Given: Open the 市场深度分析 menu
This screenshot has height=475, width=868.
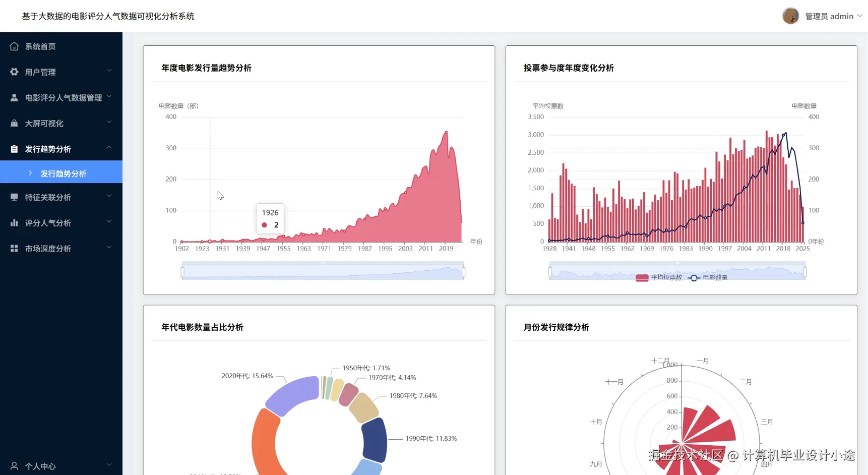Looking at the screenshot, I should point(61,249).
